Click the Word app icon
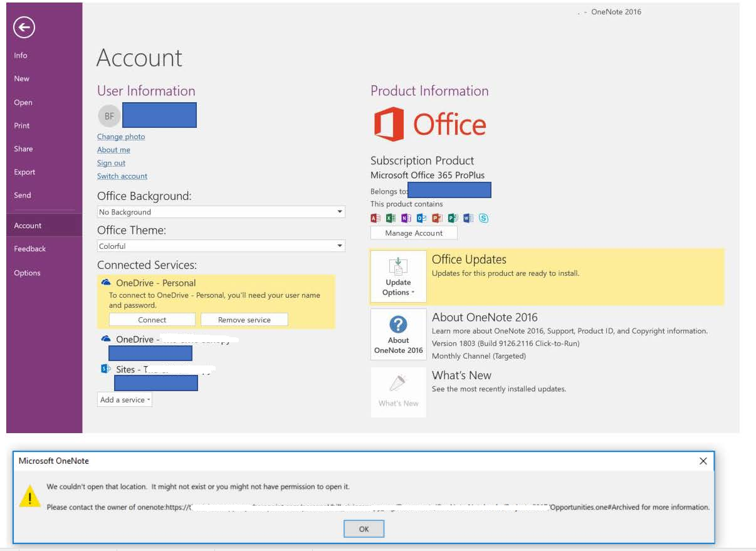 pos(468,218)
